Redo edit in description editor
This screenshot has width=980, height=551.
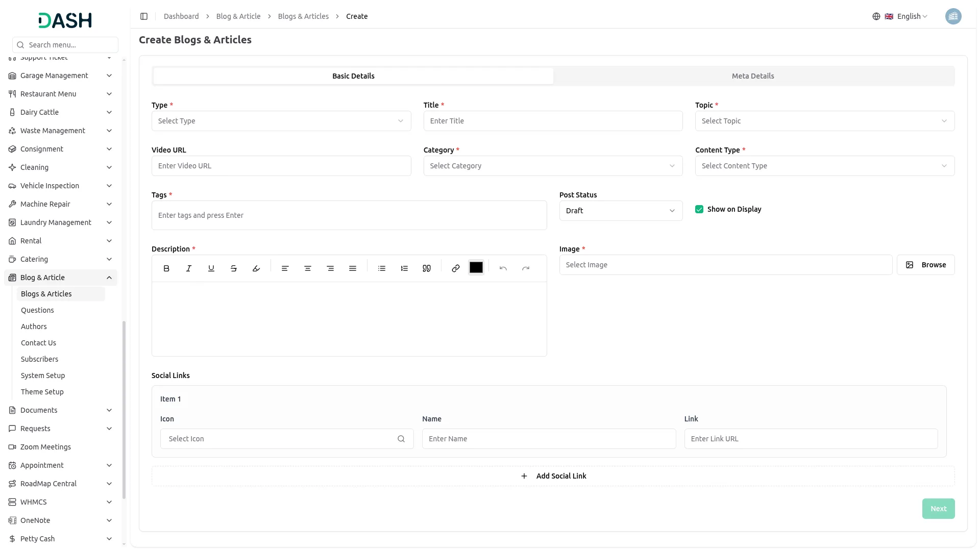click(526, 268)
